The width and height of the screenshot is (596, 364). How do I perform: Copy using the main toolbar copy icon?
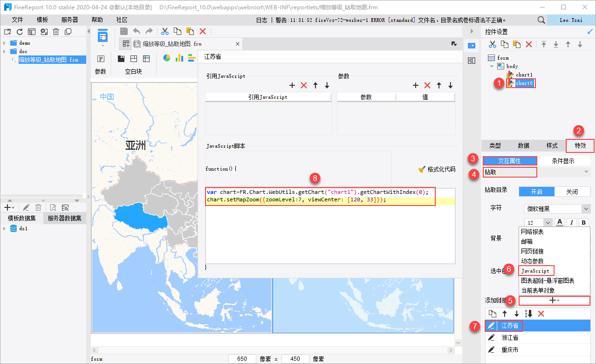coord(178,31)
